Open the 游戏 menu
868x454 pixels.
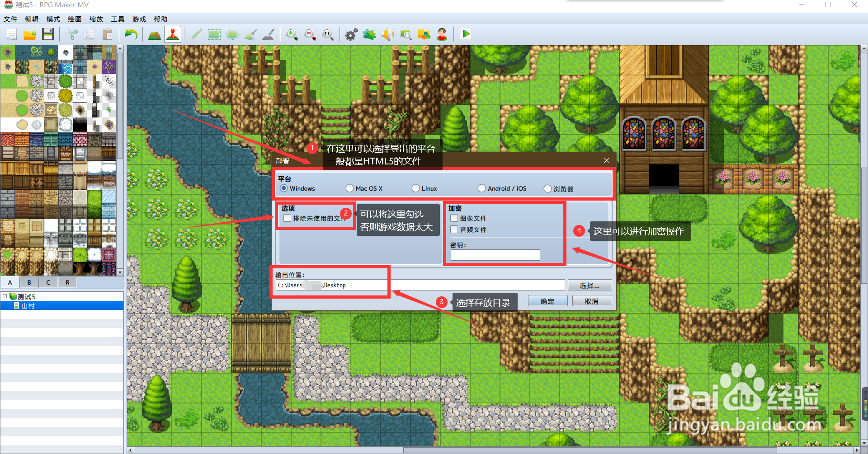coord(139,19)
